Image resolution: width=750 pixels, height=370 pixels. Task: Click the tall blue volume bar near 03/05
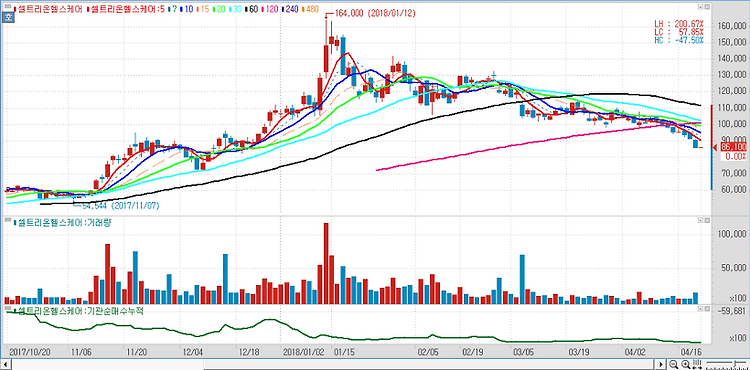click(522, 280)
